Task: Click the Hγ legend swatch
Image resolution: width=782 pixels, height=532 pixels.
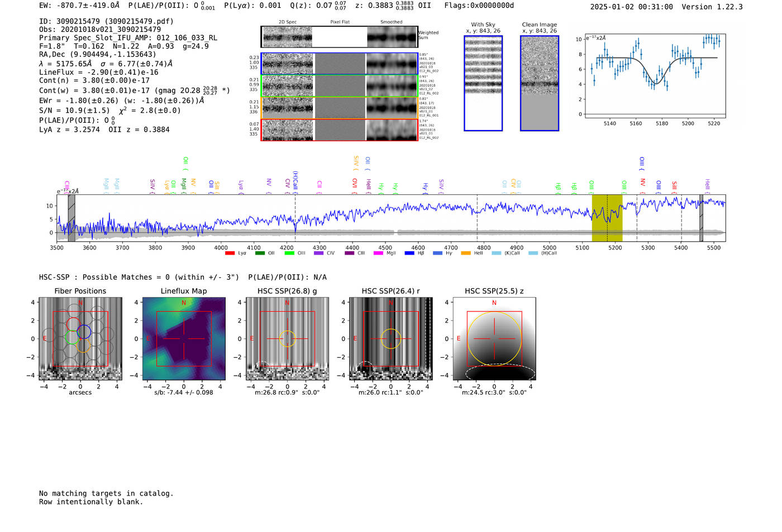Action: [x=437, y=253]
